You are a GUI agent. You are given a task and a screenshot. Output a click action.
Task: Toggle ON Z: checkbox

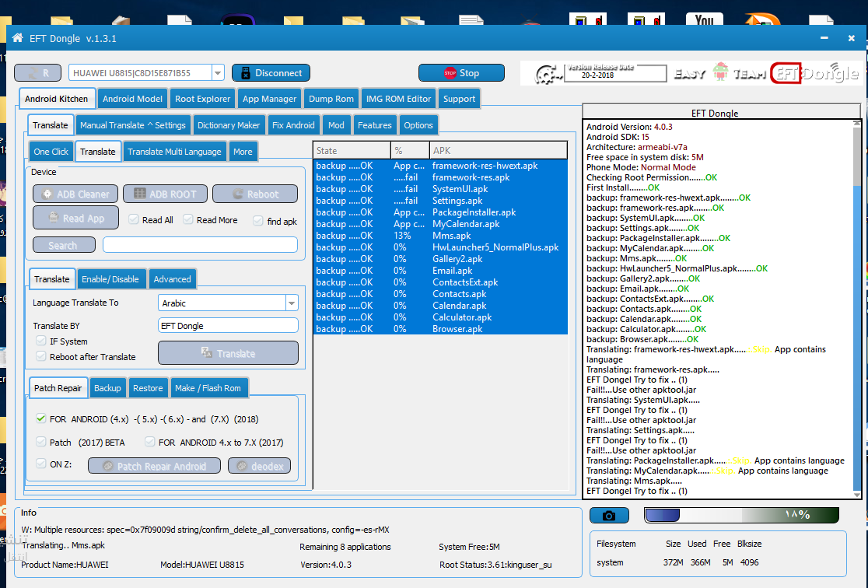point(41,464)
